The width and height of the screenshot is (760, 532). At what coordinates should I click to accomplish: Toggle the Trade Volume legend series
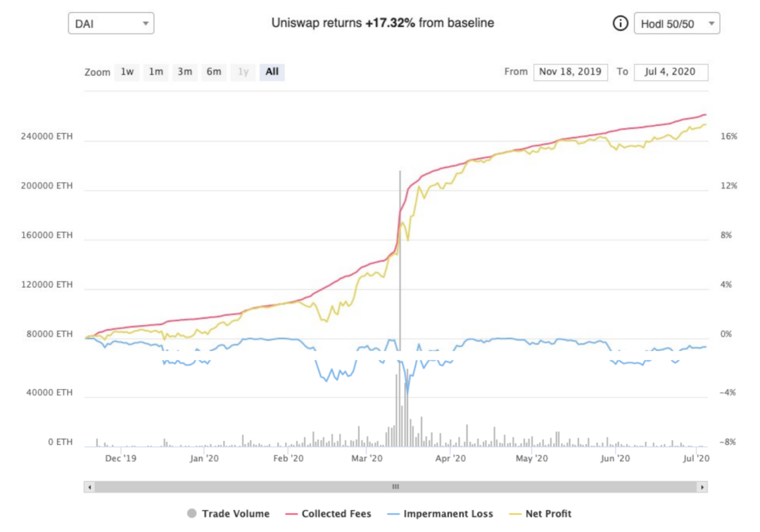(x=228, y=514)
